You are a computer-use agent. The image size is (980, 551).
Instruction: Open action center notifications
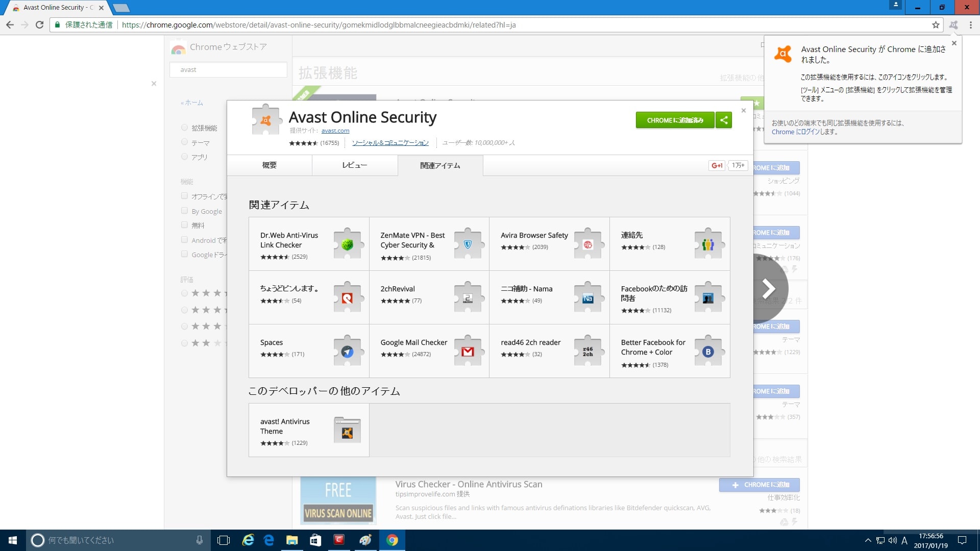pos(962,540)
